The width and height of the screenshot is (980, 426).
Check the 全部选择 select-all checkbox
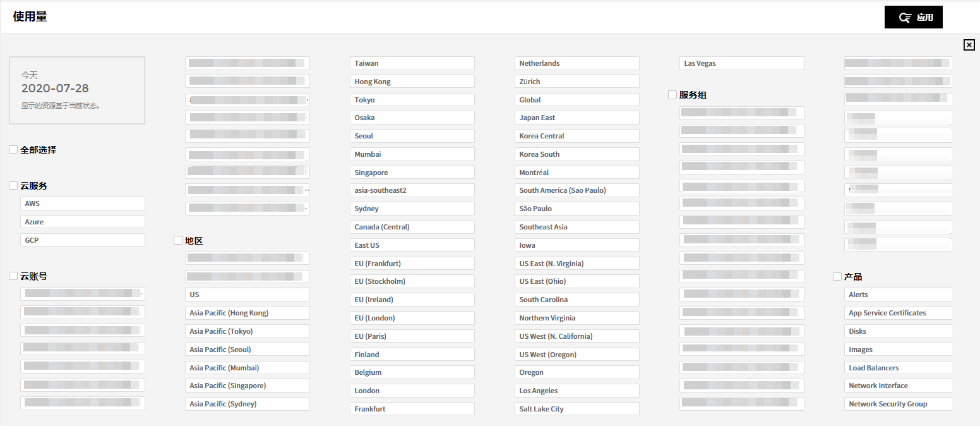click(x=13, y=150)
